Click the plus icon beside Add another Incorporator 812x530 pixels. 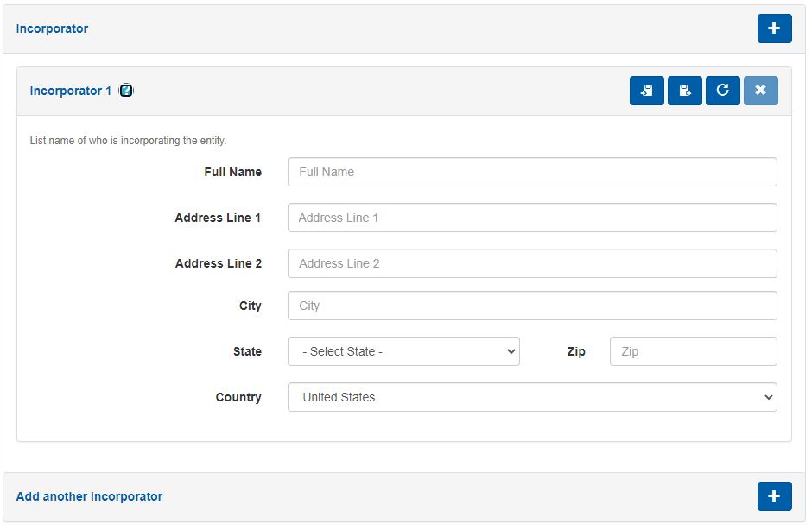click(x=774, y=496)
